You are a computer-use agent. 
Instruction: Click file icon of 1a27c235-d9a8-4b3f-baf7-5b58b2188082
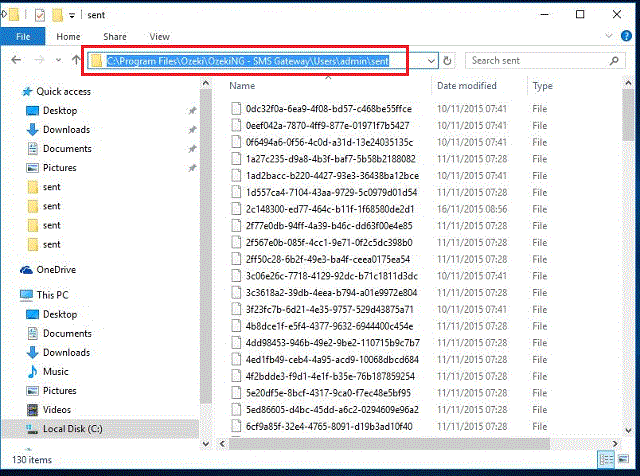(x=236, y=159)
